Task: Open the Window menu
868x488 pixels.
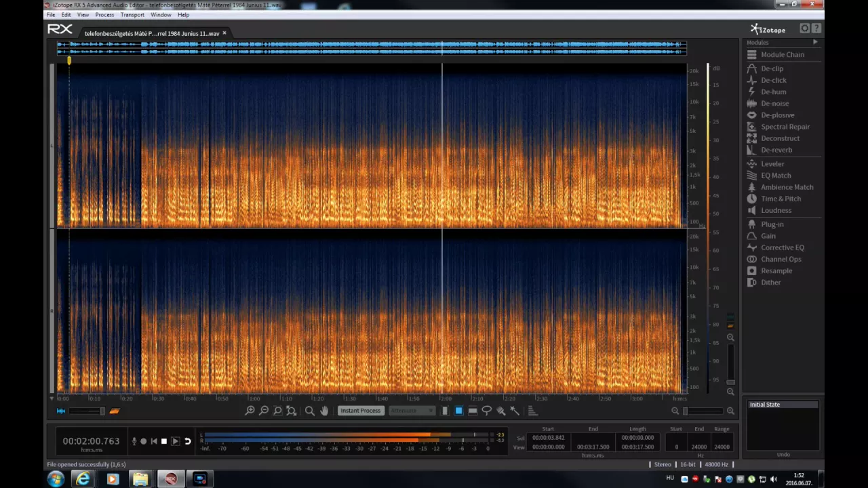Action: click(x=161, y=15)
